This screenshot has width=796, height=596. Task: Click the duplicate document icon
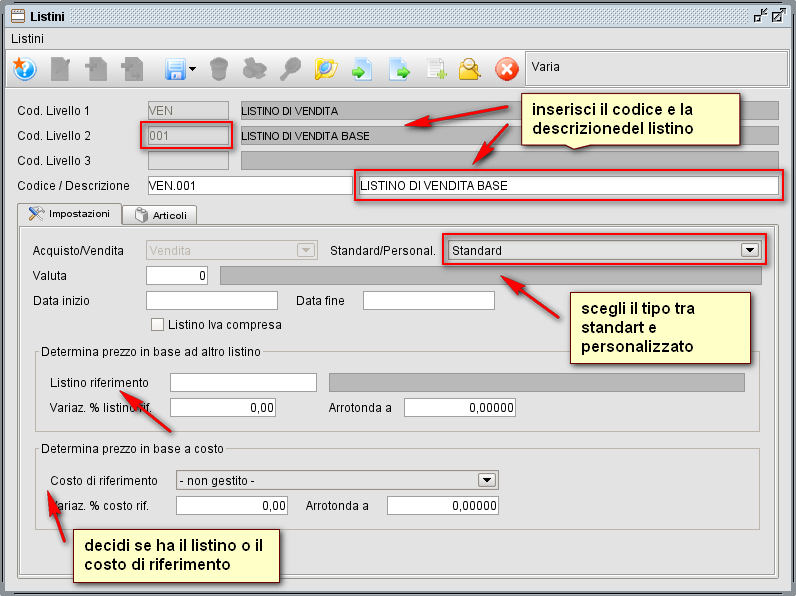click(132, 69)
